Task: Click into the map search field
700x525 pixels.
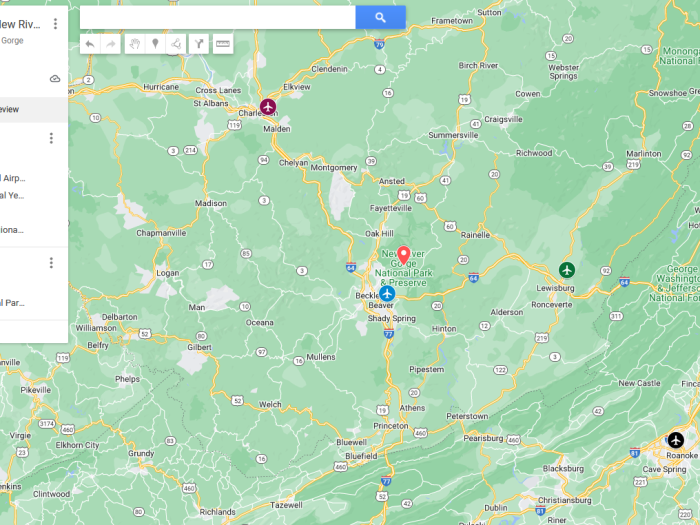Action: [x=218, y=17]
